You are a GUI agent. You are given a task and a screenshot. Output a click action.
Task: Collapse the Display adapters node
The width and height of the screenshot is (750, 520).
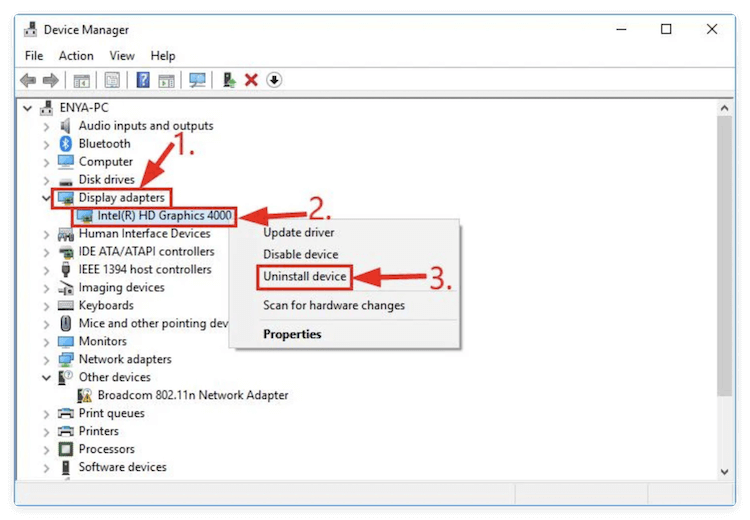[46, 198]
